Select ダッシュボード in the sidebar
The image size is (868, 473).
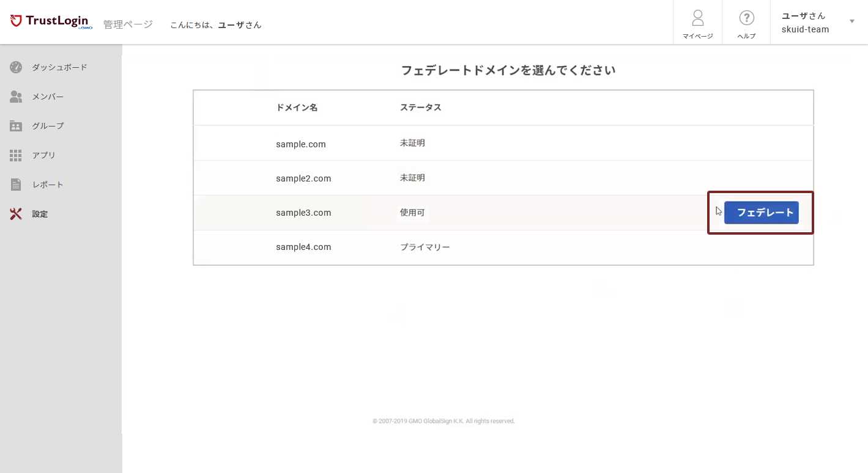[59, 67]
